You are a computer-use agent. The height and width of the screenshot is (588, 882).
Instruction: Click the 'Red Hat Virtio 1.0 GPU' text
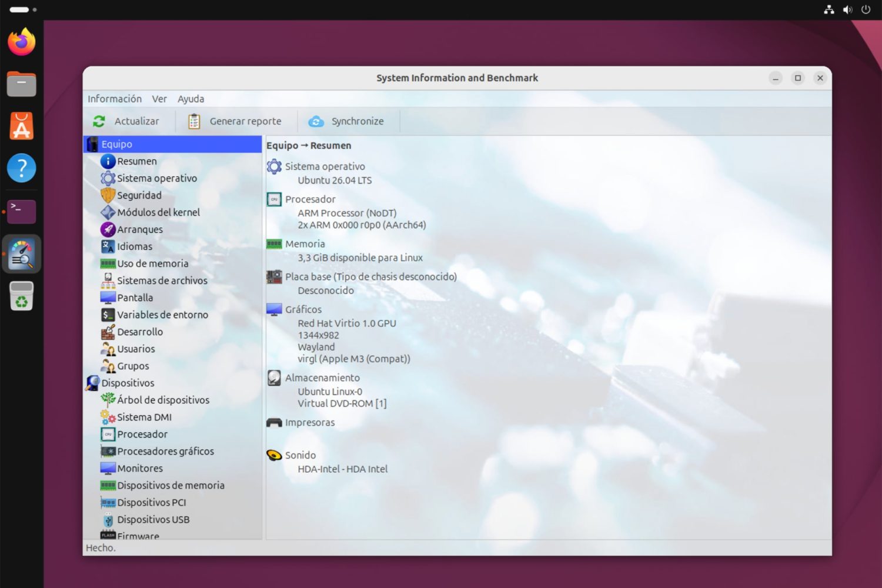[x=347, y=323]
